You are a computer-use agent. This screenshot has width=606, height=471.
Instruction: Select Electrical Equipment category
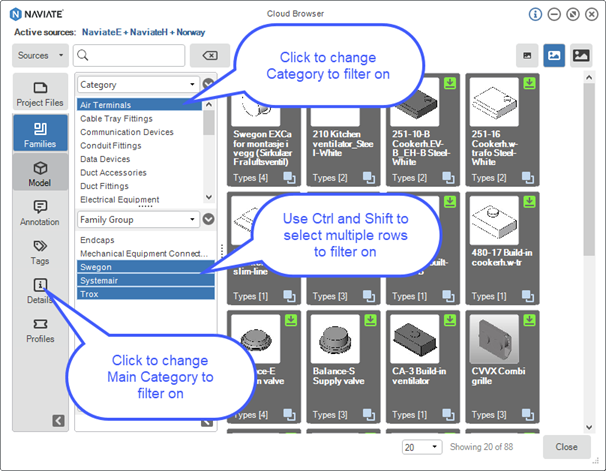coord(139,200)
